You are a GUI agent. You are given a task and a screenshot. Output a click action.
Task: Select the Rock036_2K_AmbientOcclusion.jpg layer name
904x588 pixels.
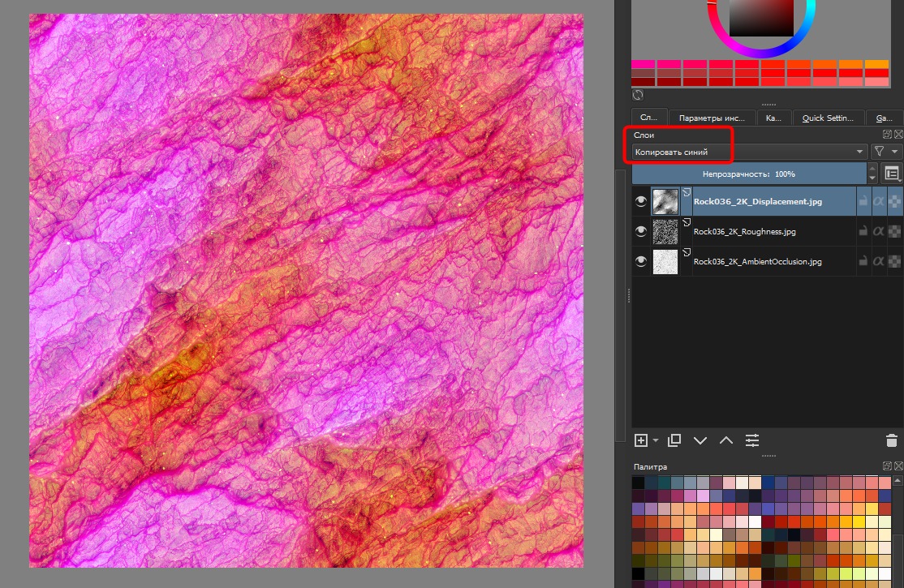(x=757, y=261)
